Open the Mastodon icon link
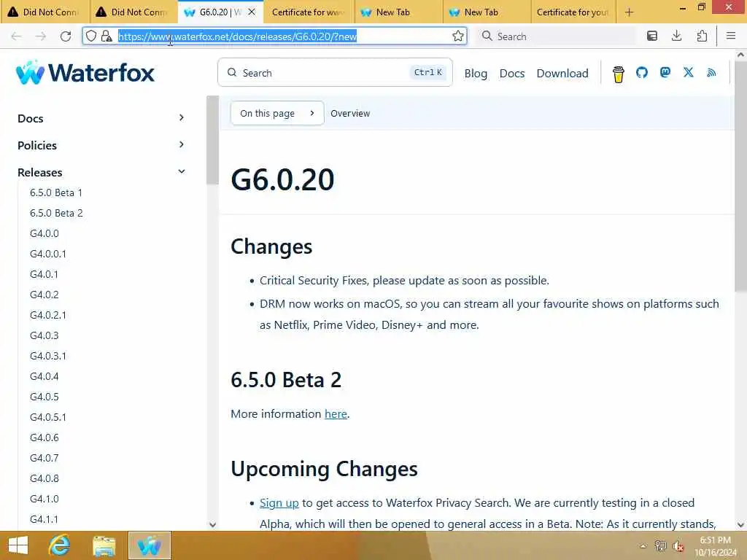Viewport: 747px width, 560px height. pyautogui.click(x=665, y=72)
